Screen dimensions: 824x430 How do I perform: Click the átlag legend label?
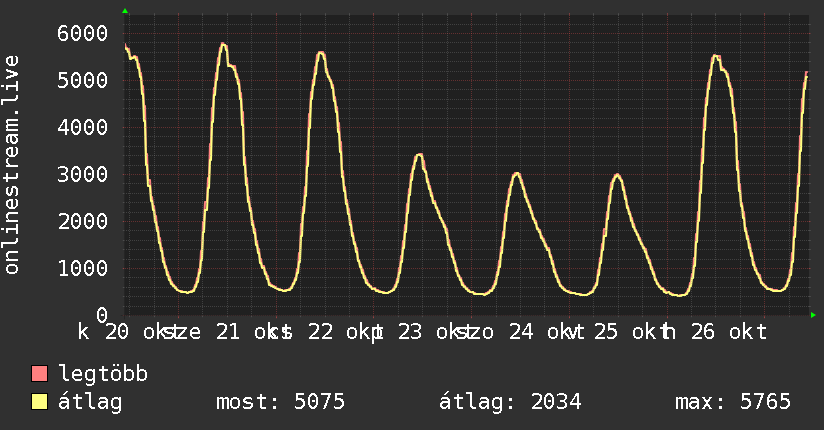(x=90, y=402)
